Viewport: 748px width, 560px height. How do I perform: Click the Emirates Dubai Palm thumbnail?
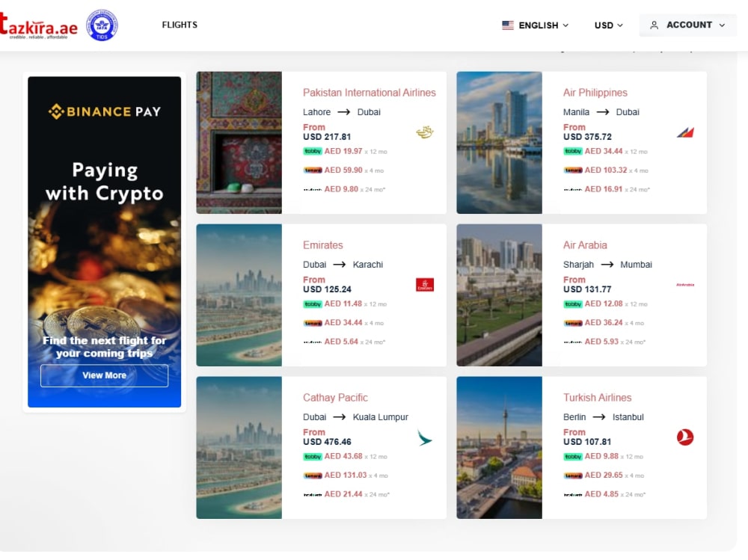pos(239,295)
